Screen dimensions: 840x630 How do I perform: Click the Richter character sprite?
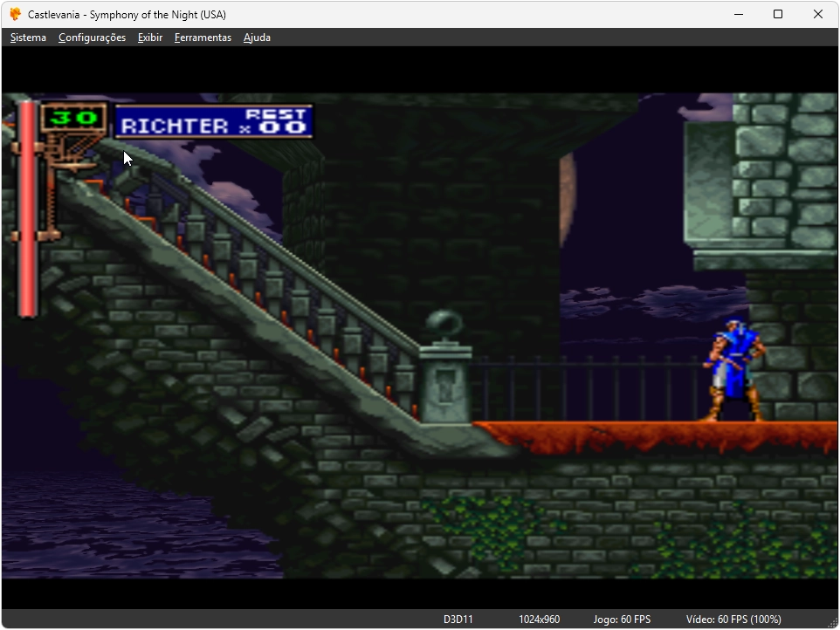[735, 371]
